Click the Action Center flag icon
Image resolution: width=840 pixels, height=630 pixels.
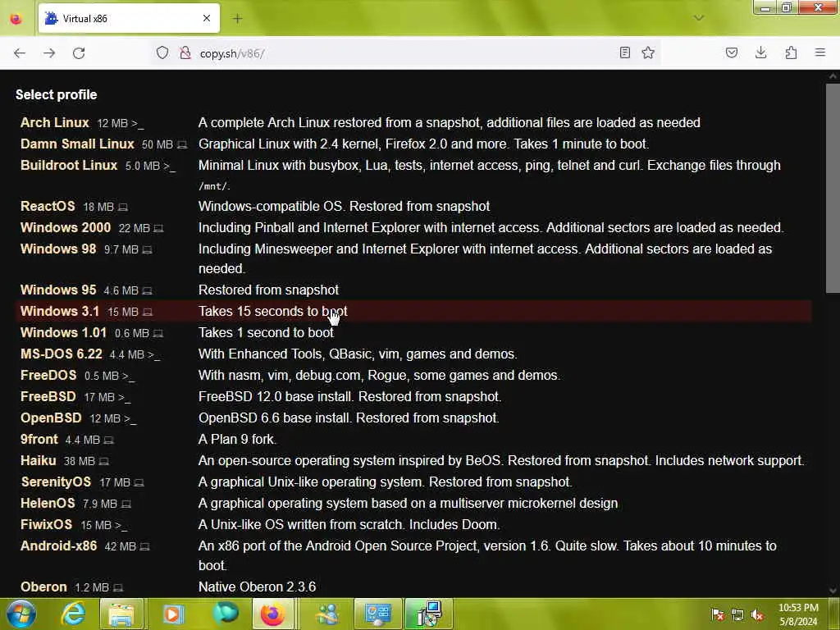tap(717, 615)
